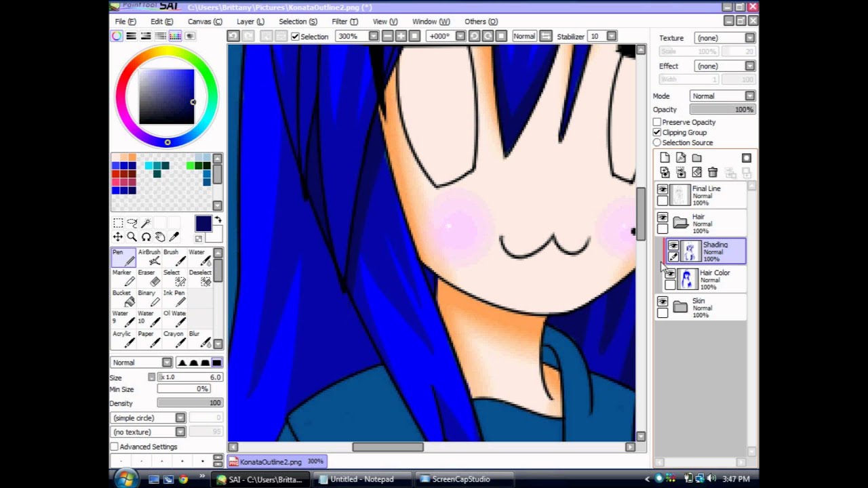Open the Edit menu
868x488 pixels.
coord(161,22)
